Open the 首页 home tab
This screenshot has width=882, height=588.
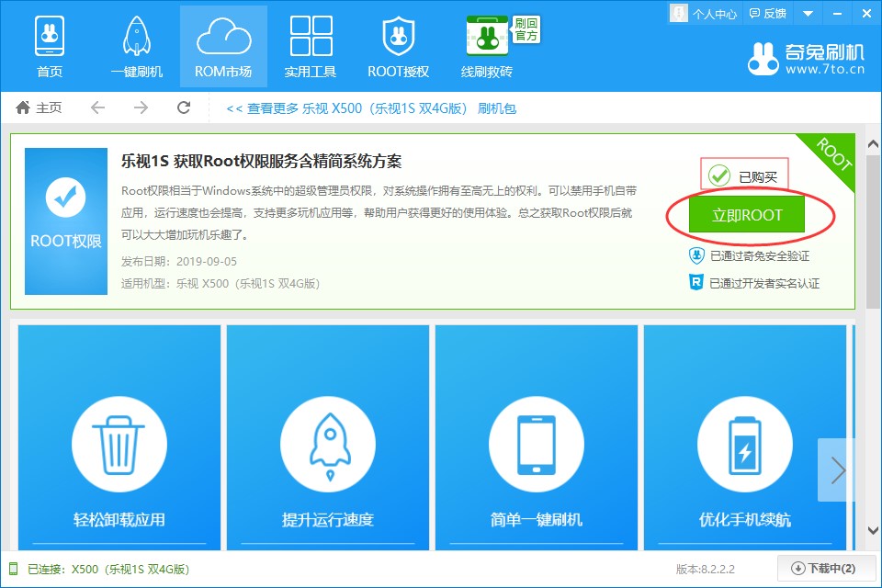[50, 47]
